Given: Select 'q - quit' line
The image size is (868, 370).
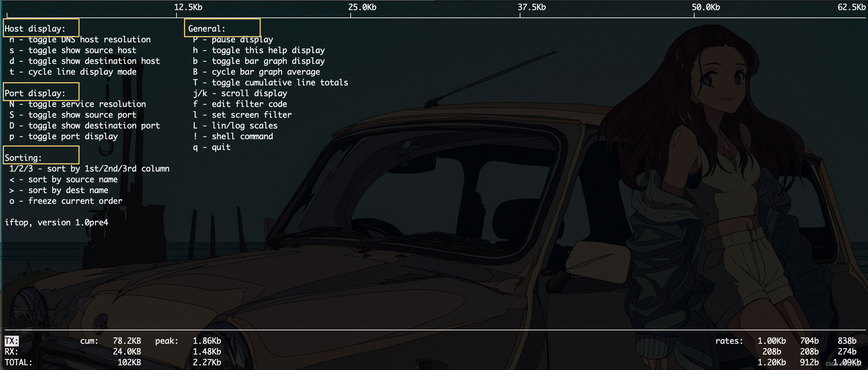Looking at the screenshot, I should pos(211,147).
